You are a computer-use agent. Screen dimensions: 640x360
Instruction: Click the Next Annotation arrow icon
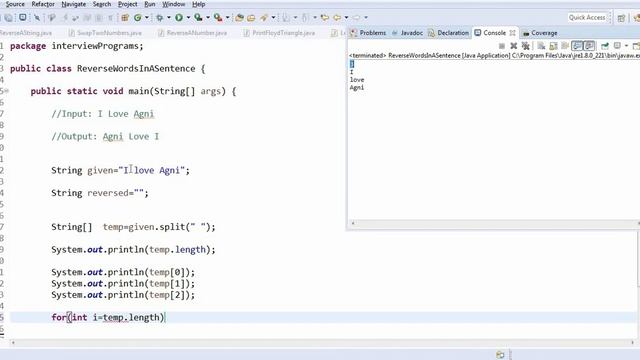[286, 18]
